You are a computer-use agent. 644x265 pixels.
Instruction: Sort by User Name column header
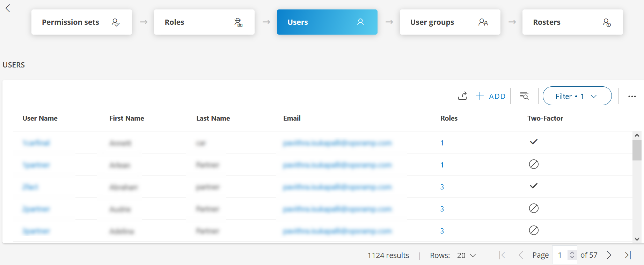tap(40, 118)
